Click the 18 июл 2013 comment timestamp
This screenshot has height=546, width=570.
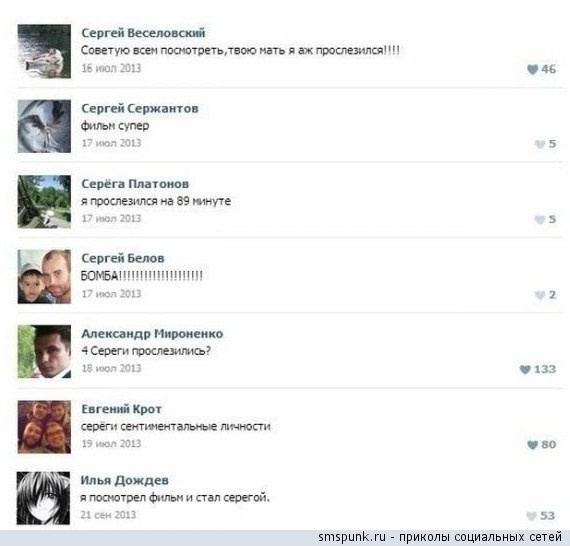point(111,368)
